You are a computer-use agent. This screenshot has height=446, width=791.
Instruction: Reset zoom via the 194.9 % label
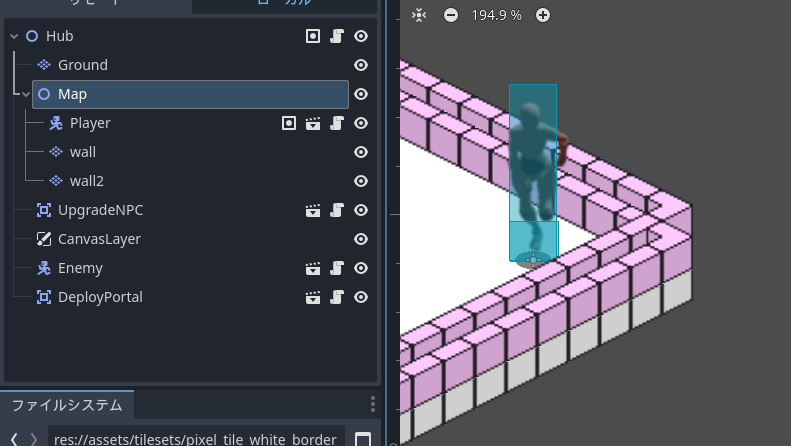pyautogui.click(x=497, y=15)
